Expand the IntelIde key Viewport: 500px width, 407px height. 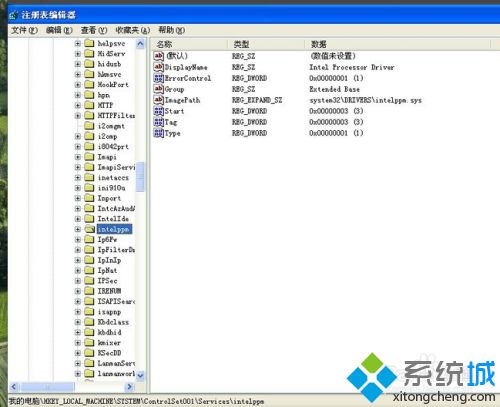(78, 219)
